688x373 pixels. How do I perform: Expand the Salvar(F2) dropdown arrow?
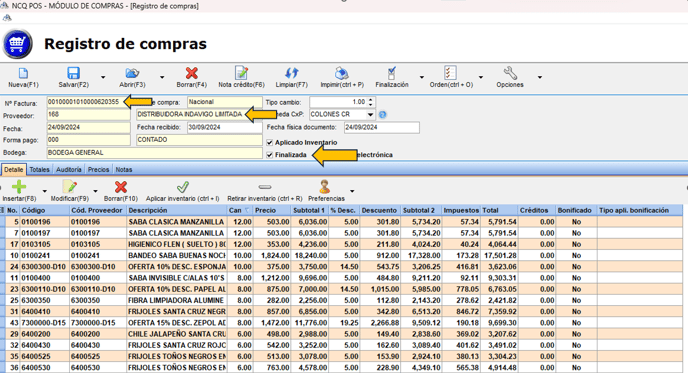103,77
